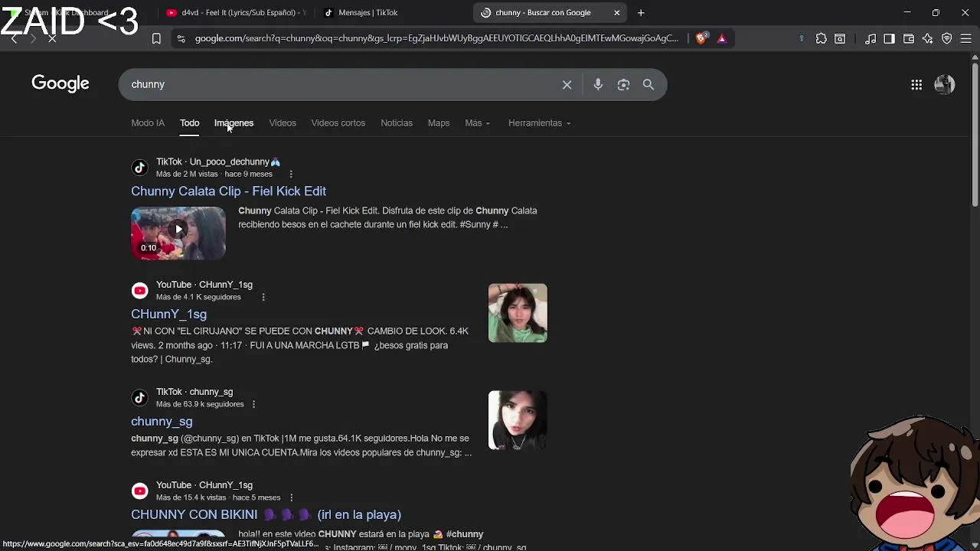980x551 pixels.
Task: Open options for chunny_sg TikTok result
Action: (253, 404)
